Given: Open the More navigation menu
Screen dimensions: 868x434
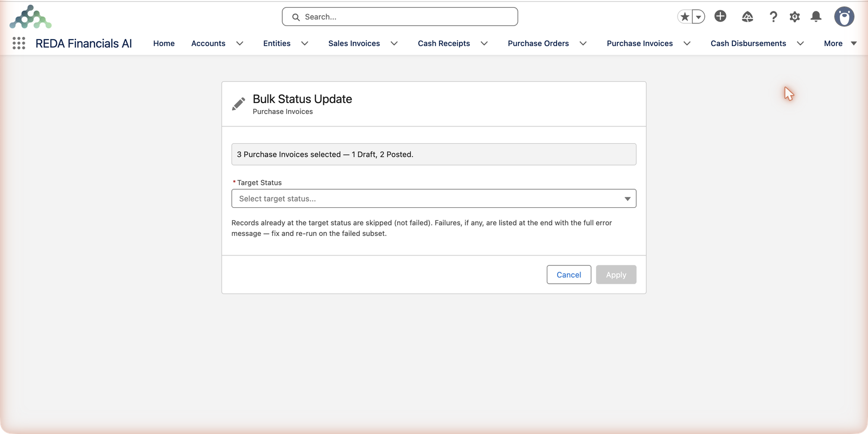Looking at the screenshot, I should click(840, 43).
